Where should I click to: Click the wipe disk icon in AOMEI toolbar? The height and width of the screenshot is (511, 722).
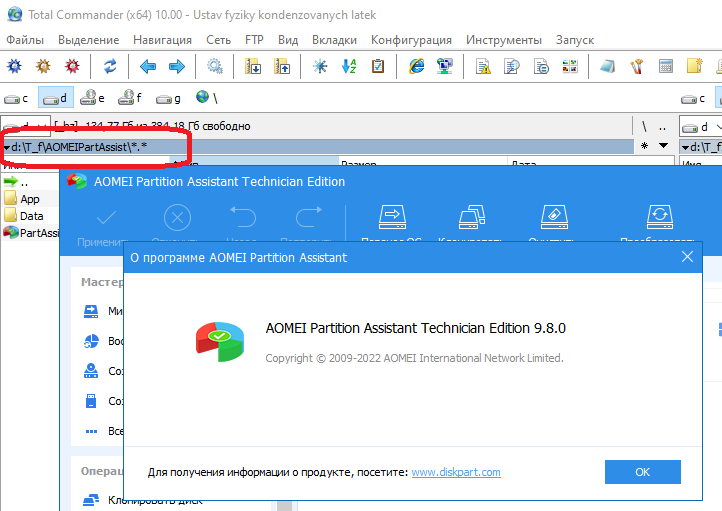(x=554, y=217)
